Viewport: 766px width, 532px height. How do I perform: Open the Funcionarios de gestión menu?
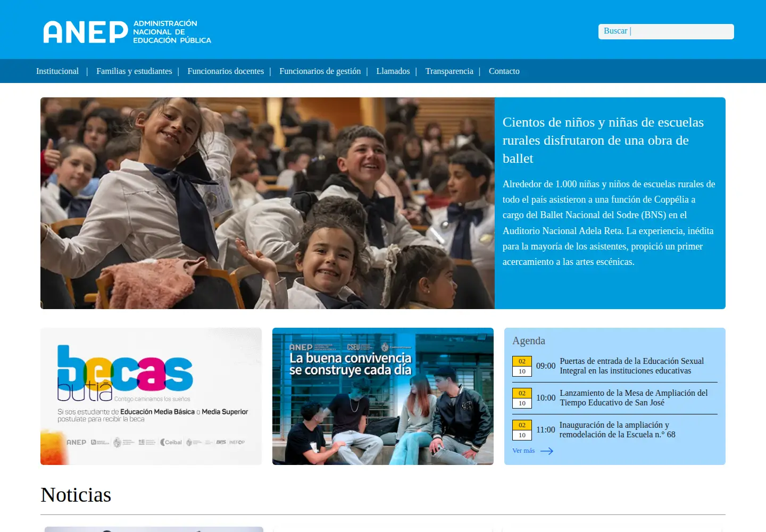[320, 71]
